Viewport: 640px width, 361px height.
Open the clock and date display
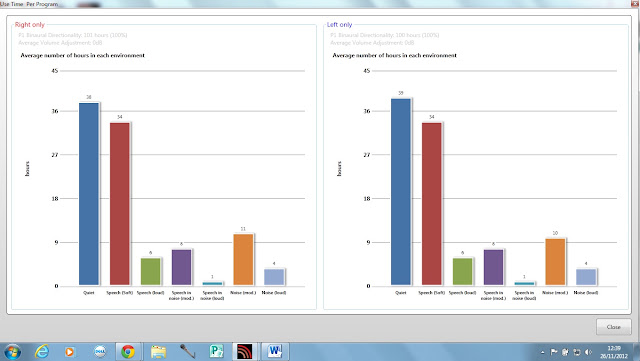[613, 352]
